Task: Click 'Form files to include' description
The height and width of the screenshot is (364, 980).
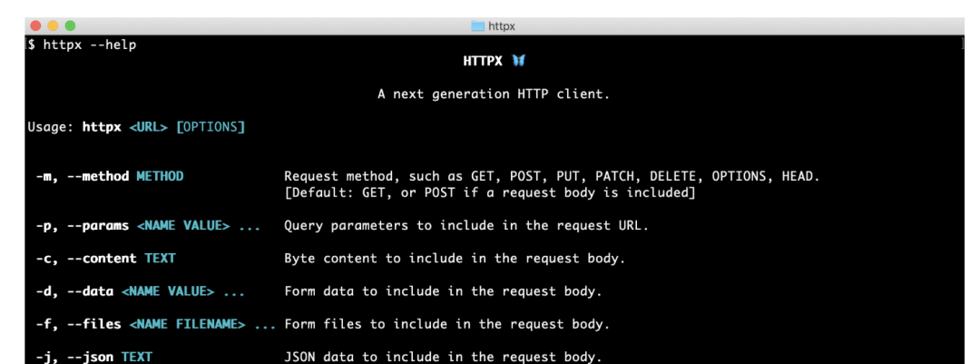Action: (446, 325)
